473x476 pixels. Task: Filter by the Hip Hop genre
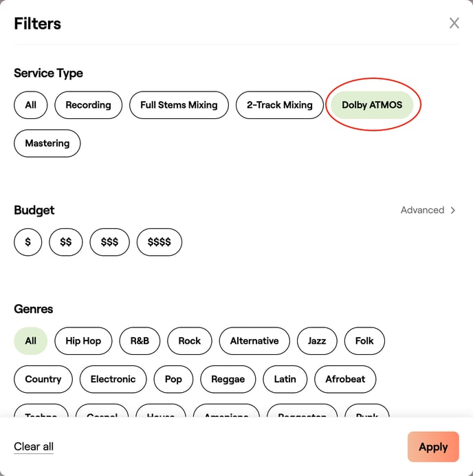83,341
